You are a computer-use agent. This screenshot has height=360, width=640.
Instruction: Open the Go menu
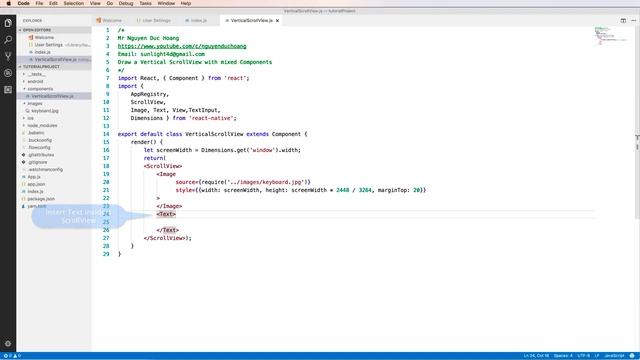[x=109, y=3]
